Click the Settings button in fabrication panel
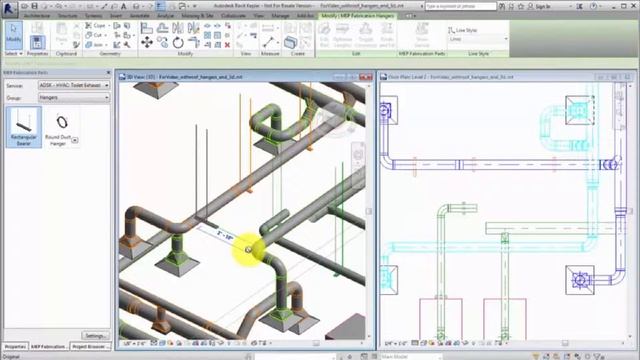Screen dimensions: 640x360 click(x=96, y=336)
